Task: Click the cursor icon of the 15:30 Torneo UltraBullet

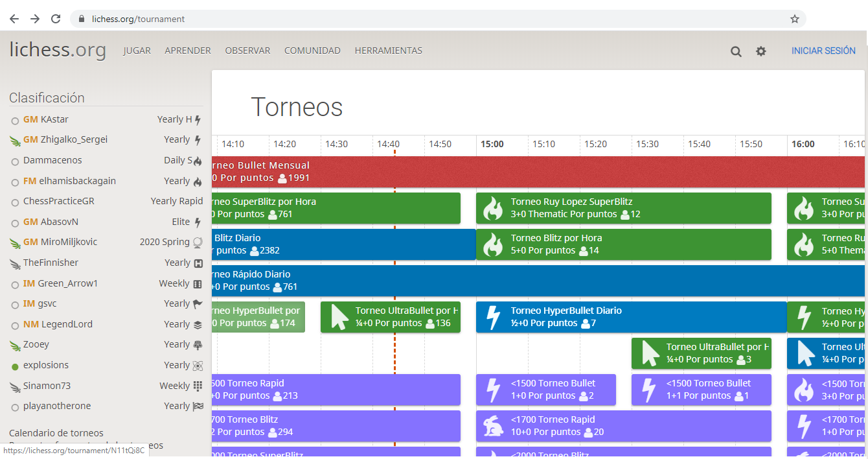Action: [650, 353]
